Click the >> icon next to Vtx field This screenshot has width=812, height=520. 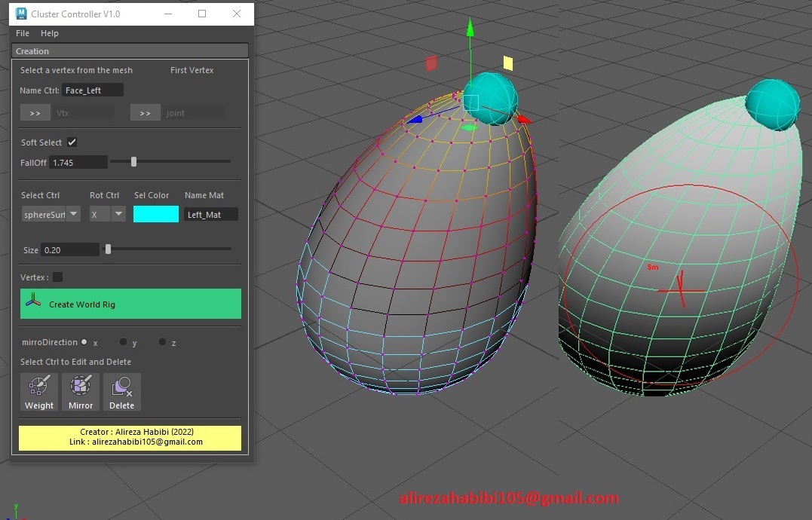[x=35, y=112]
